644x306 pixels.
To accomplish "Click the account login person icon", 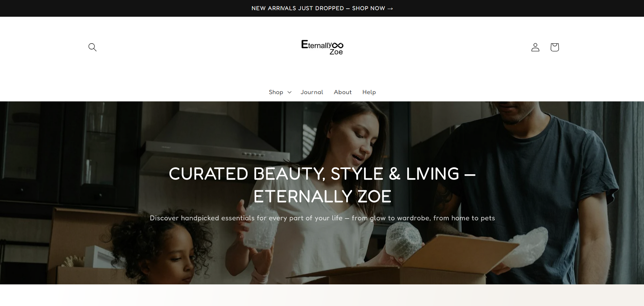I will (535, 47).
